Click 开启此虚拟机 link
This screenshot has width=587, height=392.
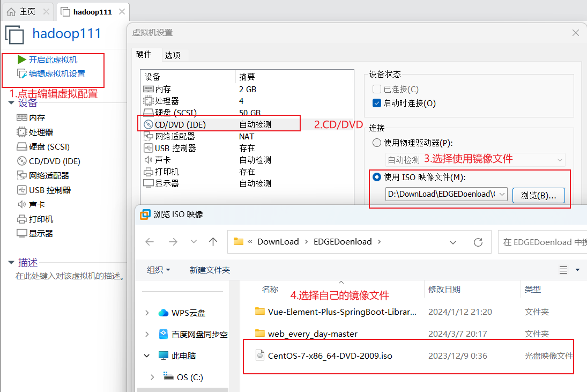53,60
